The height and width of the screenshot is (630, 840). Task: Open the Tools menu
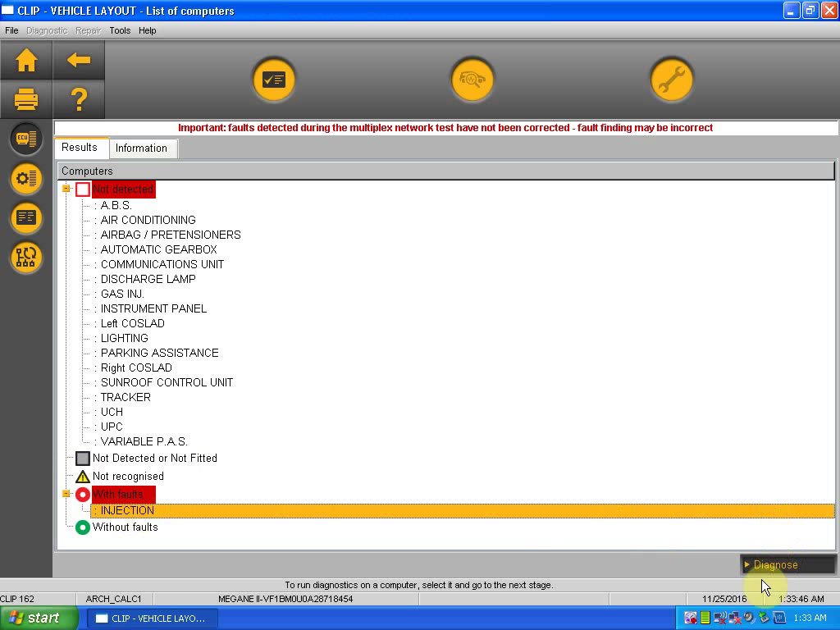point(120,30)
